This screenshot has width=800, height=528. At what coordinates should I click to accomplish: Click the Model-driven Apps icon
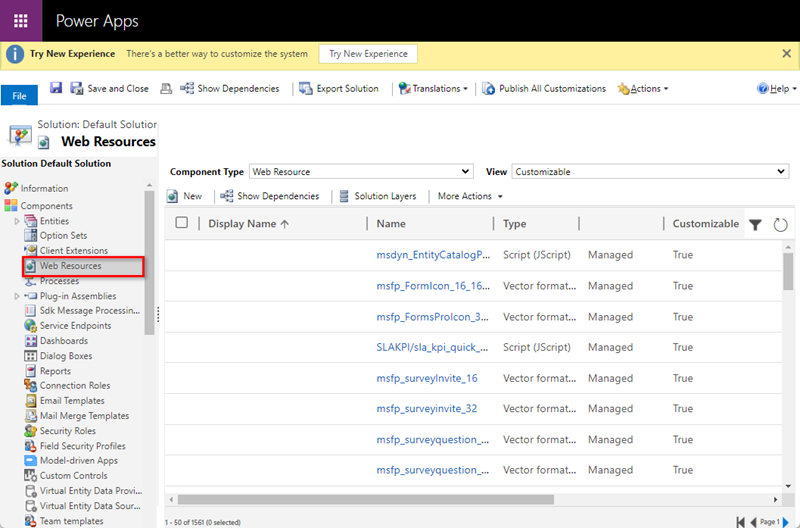point(31,461)
